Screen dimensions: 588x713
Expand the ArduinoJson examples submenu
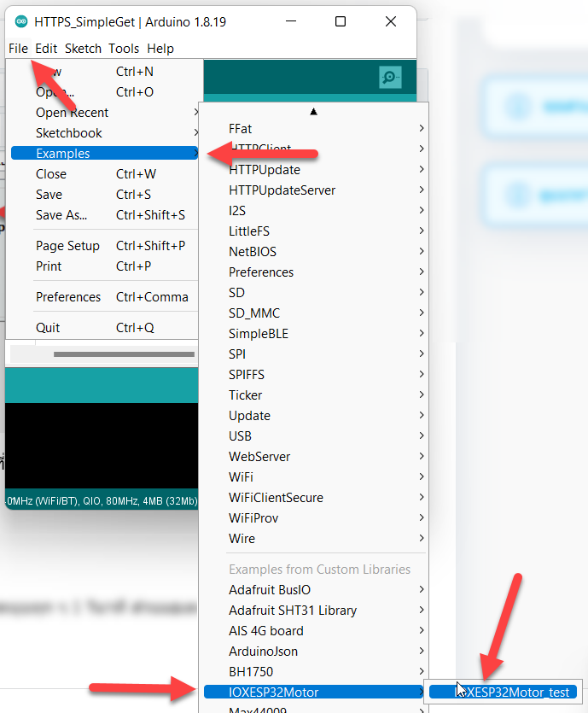(264, 652)
